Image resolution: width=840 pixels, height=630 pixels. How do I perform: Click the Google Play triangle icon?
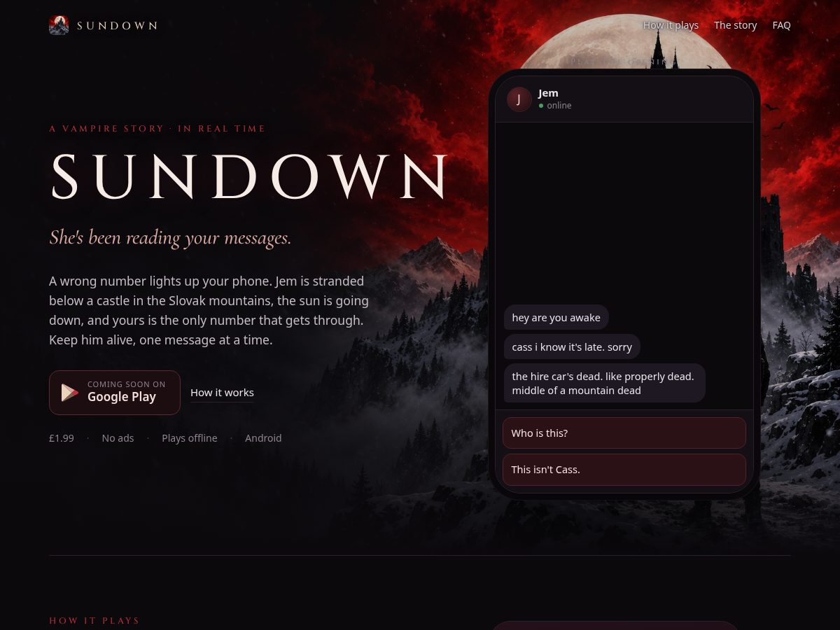pyautogui.click(x=70, y=393)
